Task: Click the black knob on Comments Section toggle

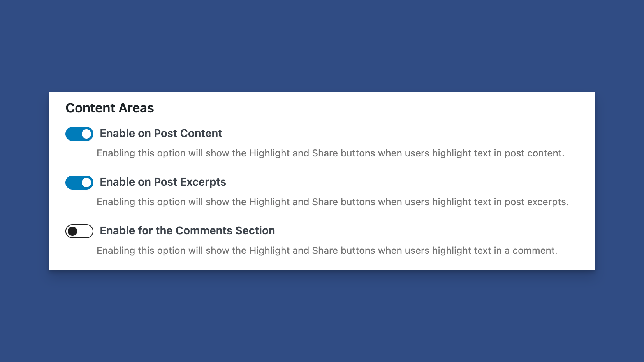Action: 72,231
